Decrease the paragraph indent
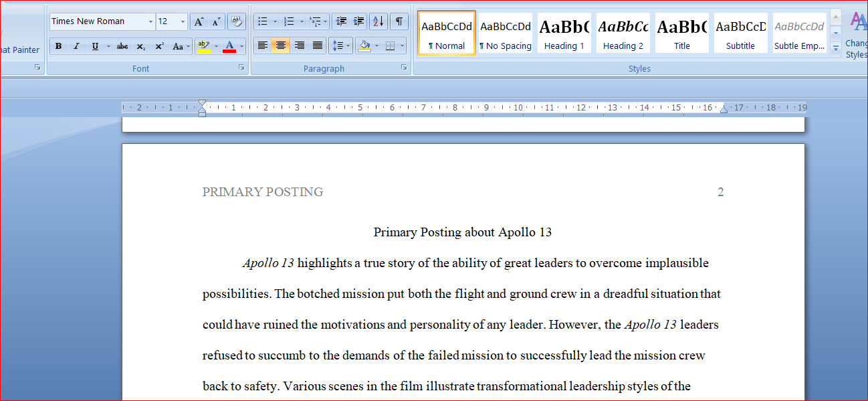The width and height of the screenshot is (868, 401). point(340,21)
